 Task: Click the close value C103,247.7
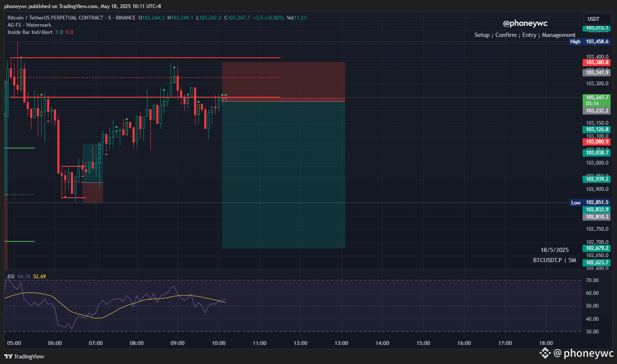(x=237, y=18)
